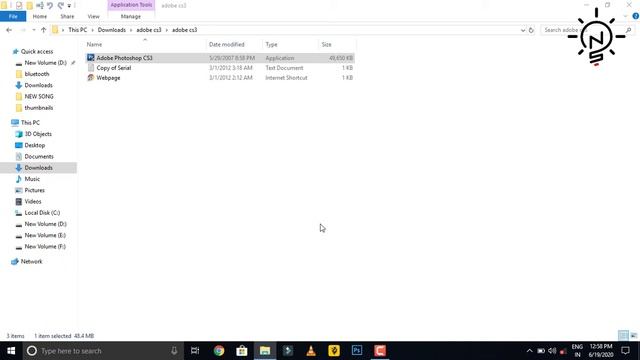The image size is (640, 360).
Task: Open Quick access in navigation pane
Action: click(37, 51)
